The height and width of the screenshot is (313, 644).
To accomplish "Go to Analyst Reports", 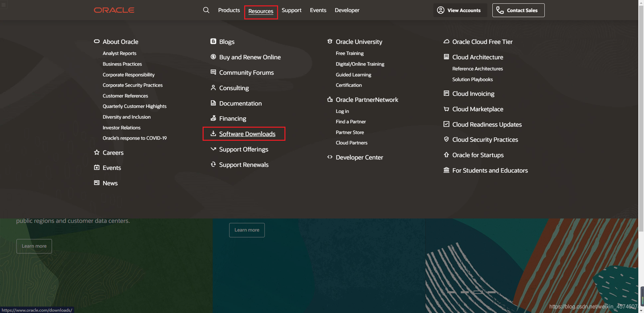I will pos(119,53).
